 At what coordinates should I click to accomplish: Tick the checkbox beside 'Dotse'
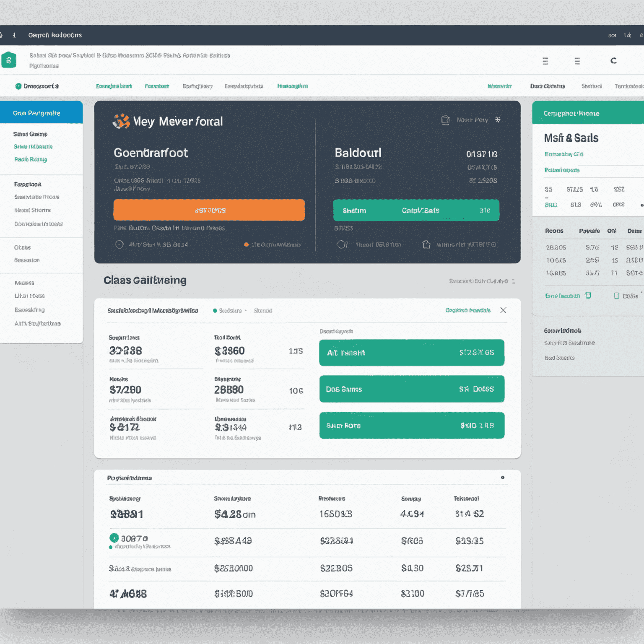point(616,296)
